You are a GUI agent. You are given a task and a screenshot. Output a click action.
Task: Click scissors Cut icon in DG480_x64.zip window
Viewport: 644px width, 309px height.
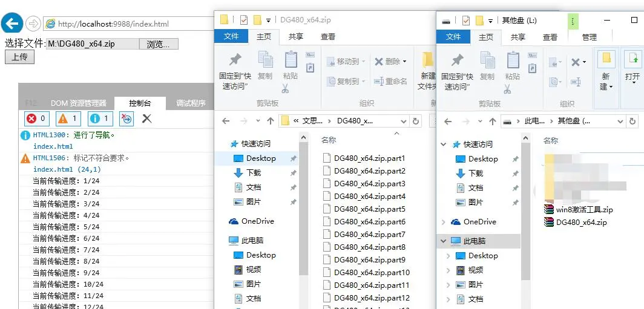[x=286, y=88]
